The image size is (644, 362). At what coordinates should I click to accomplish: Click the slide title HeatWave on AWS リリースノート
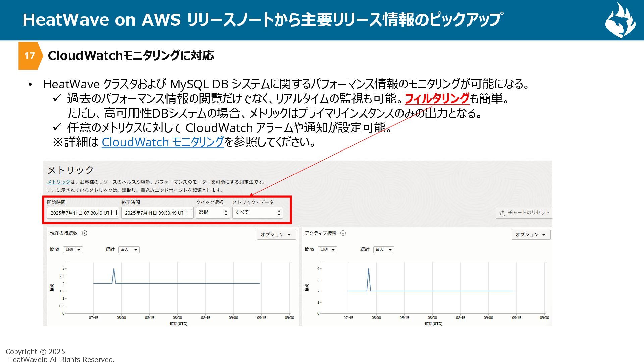coord(263,19)
